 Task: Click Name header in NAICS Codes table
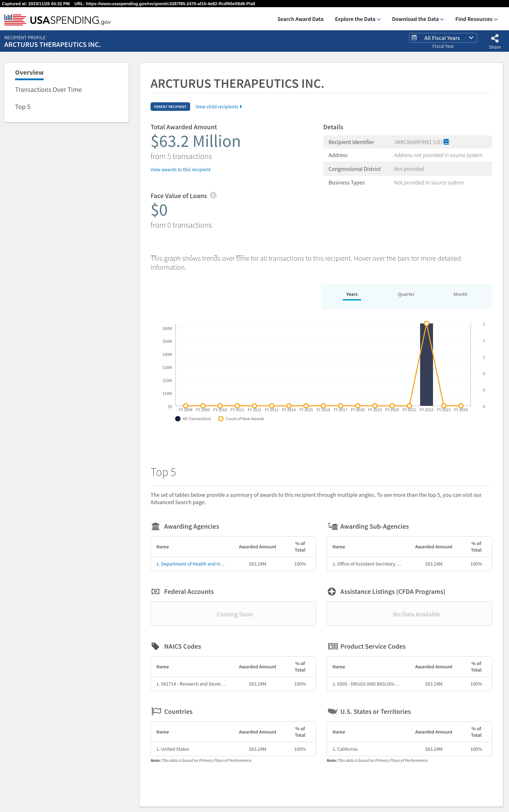pyautogui.click(x=163, y=667)
